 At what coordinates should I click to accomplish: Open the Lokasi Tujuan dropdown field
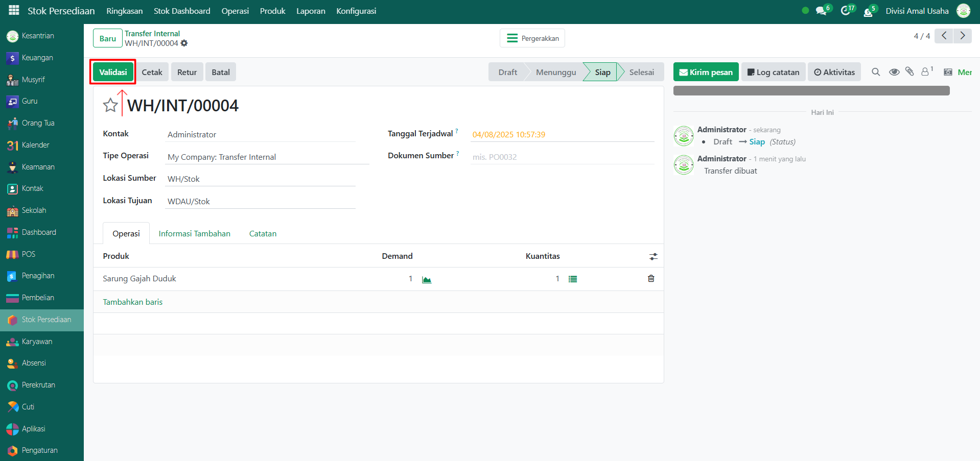260,202
